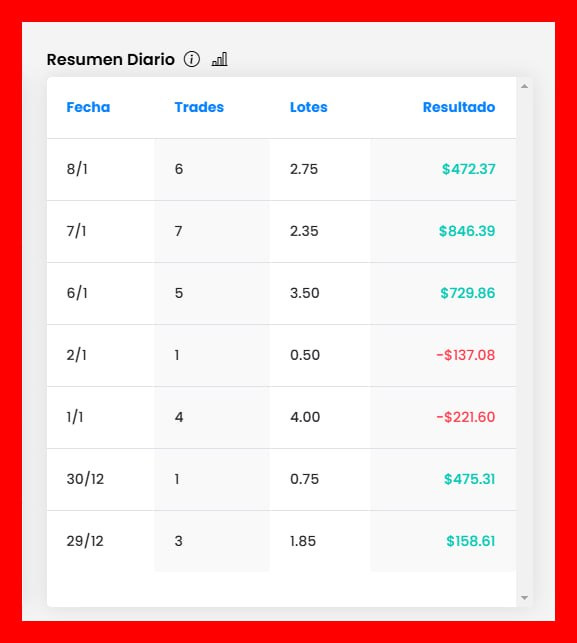Select the 1/1 date cell
577x643 pixels.
[x=75, y=417]
